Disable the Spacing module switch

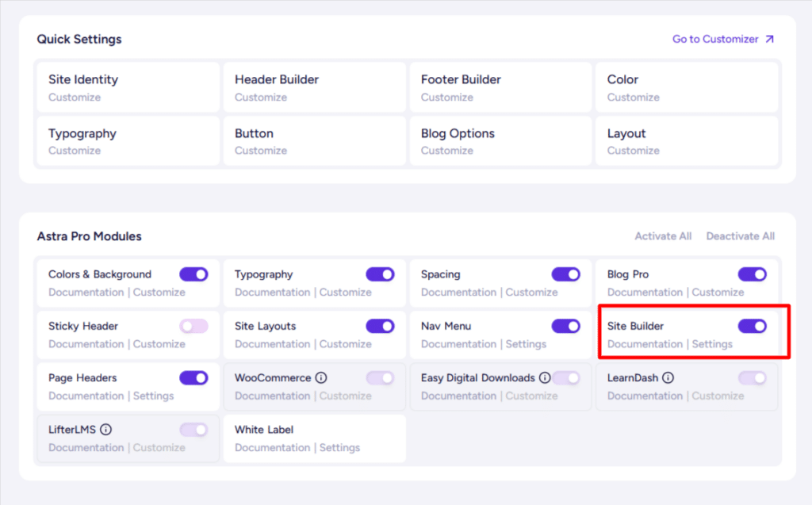[x=566, y=274]
